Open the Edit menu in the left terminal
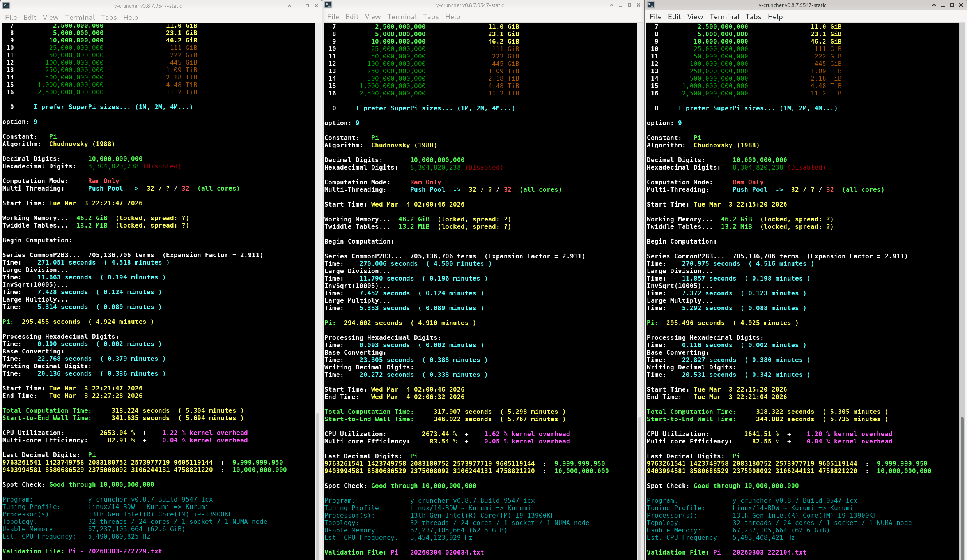The height and width of the screenshot is (560, 967). 30,18
